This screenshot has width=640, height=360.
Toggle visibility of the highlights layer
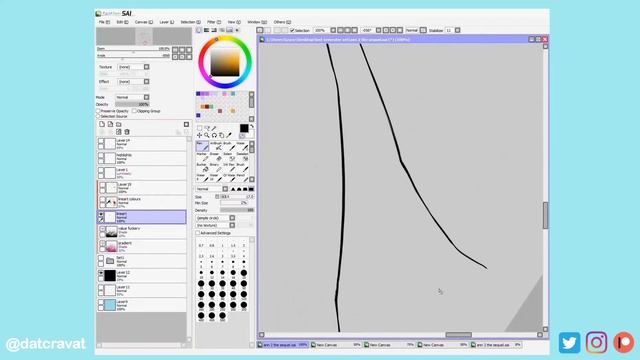pos(101,156)
